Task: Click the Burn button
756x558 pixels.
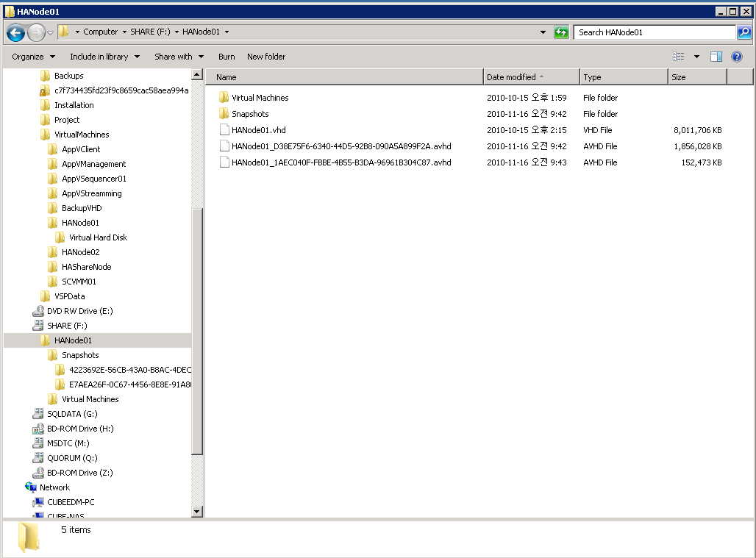Action: [x=227, y=57]
